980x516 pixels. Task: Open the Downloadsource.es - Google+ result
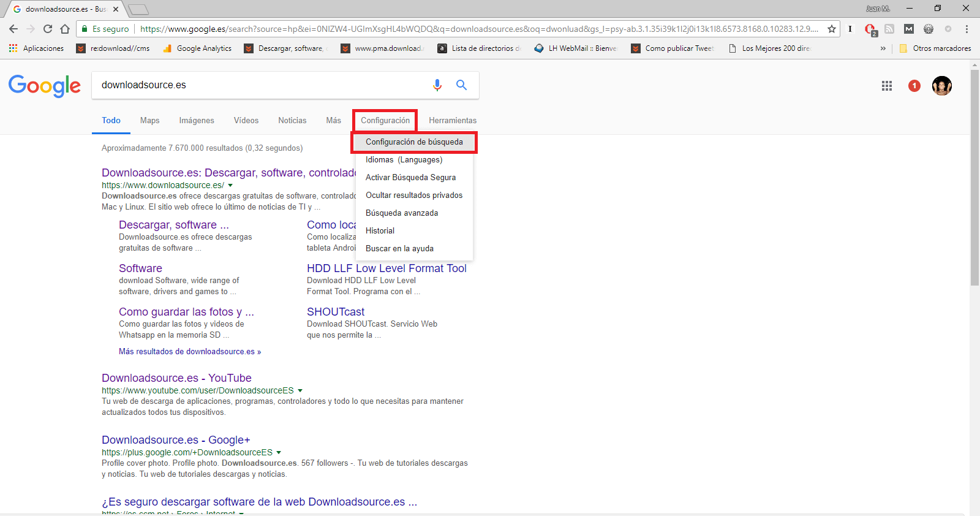tap(176, 440)
